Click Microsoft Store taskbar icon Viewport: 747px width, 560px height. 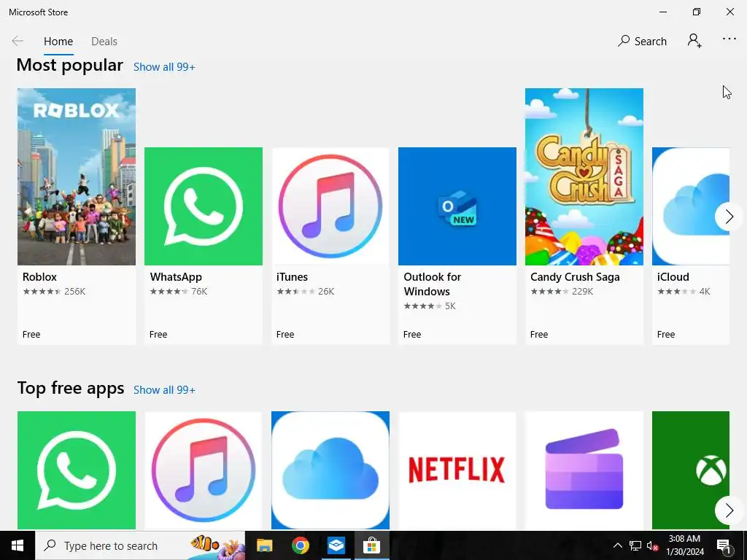click(371, 545)
